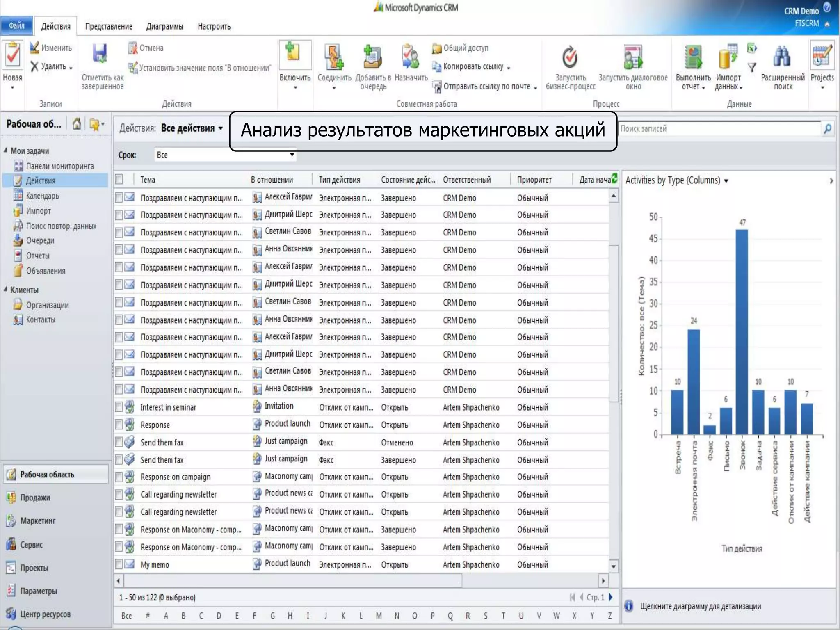Click the Run Workflow process icon
The height and width of the screenshot is (630, 840).
[570, 57]
